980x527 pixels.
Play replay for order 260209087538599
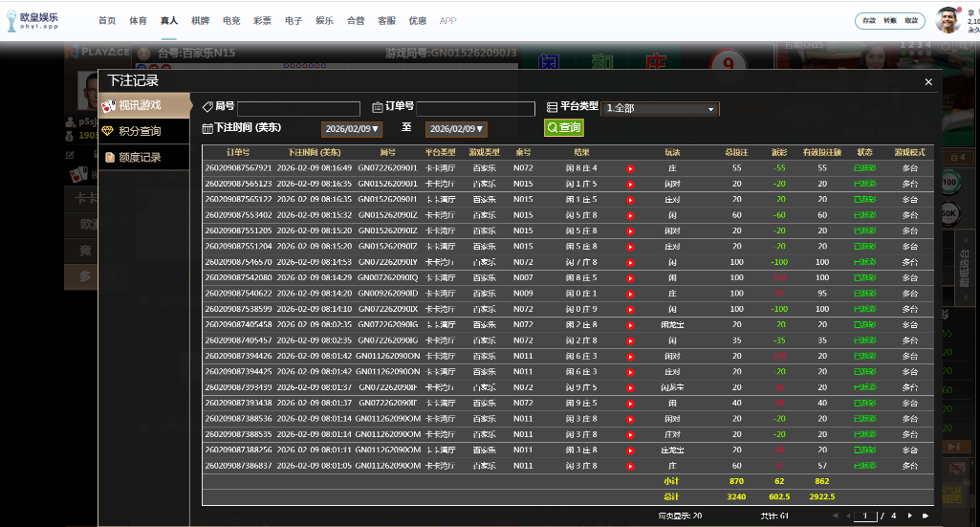(x=630, y=310)
